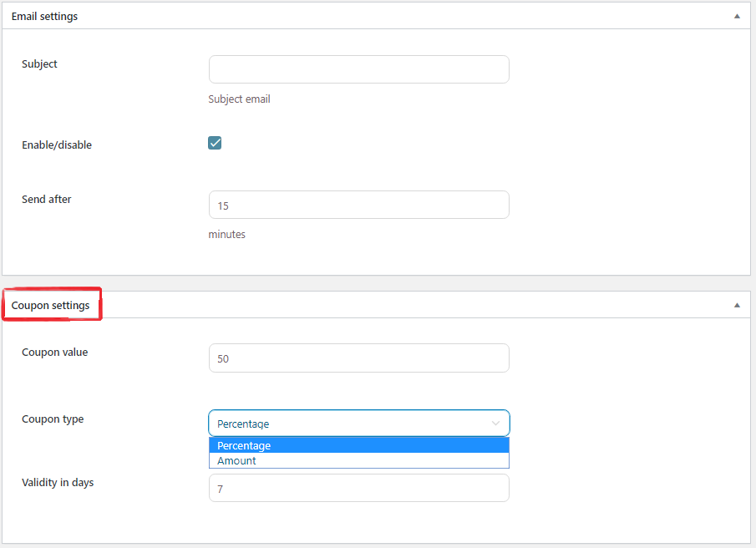Click the Coupon value field
Screen dimensions: 756x548
click(x=358, y=358)
